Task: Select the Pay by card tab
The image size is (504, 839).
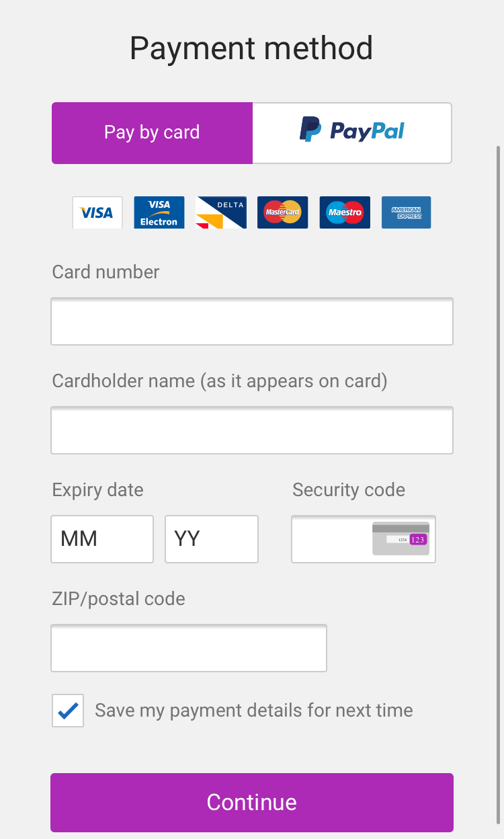Action: tap(152, 132)
